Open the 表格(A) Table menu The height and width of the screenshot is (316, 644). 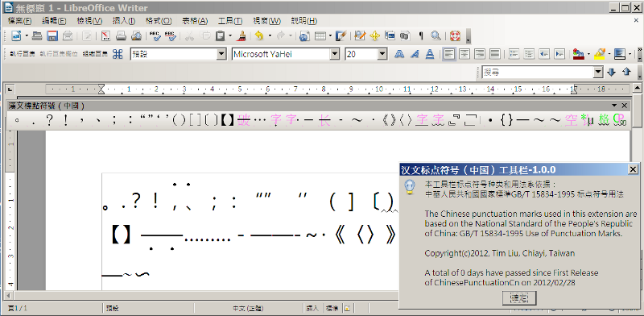(195, 21)
